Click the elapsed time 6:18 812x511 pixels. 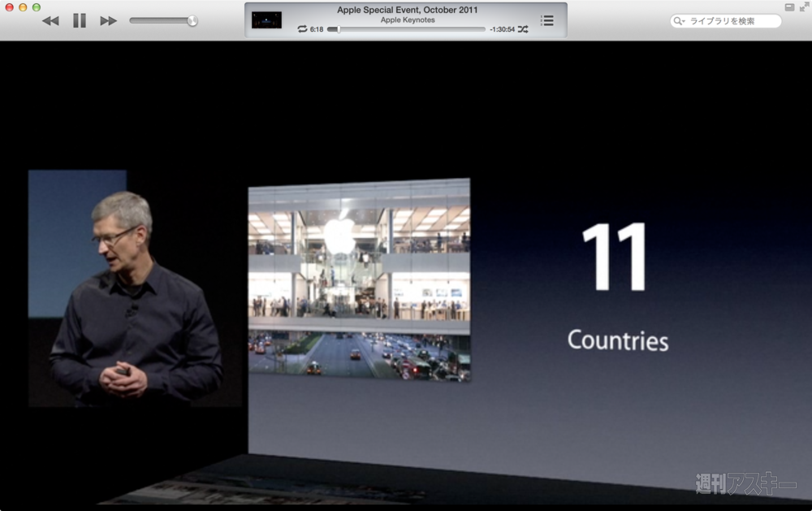[317, 29]
